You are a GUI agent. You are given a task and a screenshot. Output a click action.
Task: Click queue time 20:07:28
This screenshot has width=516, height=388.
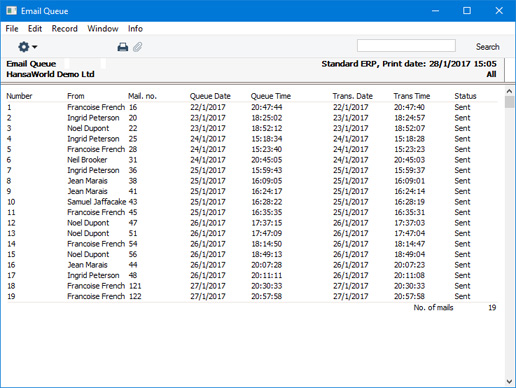(267, 265)
